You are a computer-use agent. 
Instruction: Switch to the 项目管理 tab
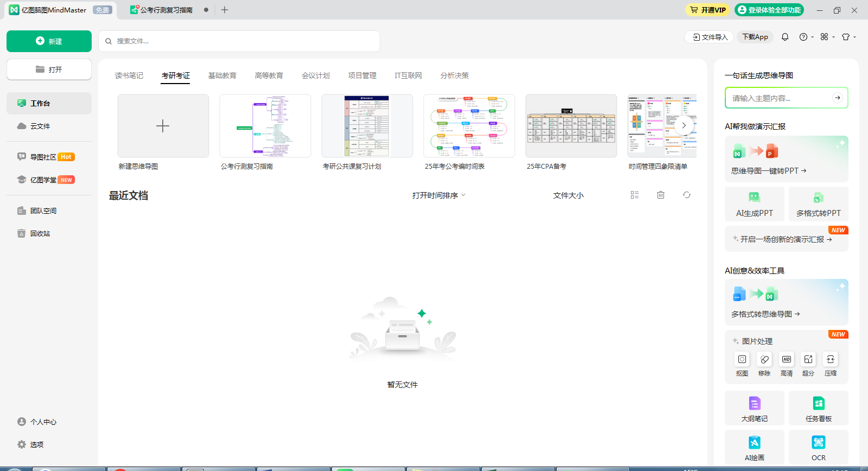tap(362, 75)
